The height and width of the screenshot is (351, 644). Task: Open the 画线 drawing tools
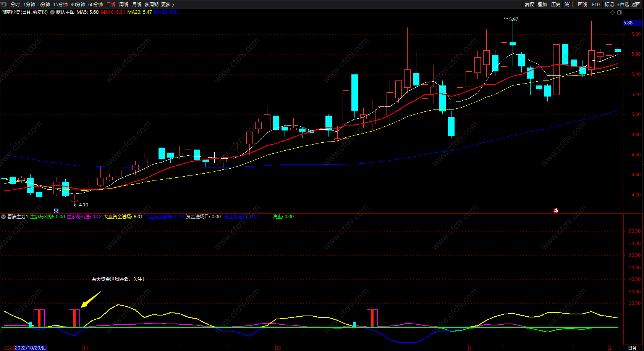(x=583, y=5)
